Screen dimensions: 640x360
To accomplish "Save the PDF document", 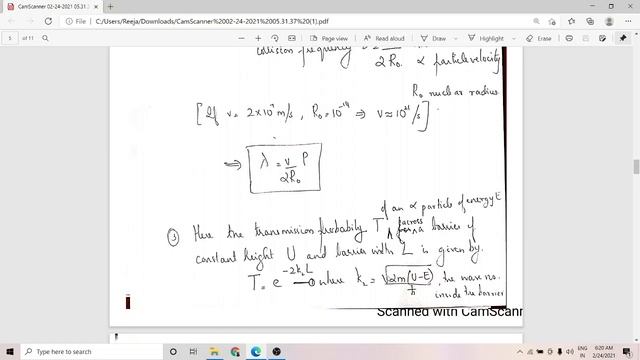I will [586, 38].
